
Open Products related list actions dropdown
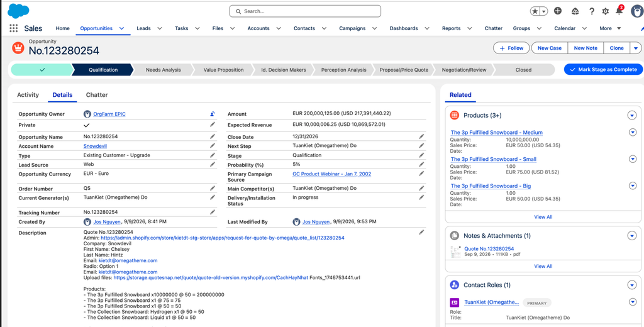coord(632,116)
